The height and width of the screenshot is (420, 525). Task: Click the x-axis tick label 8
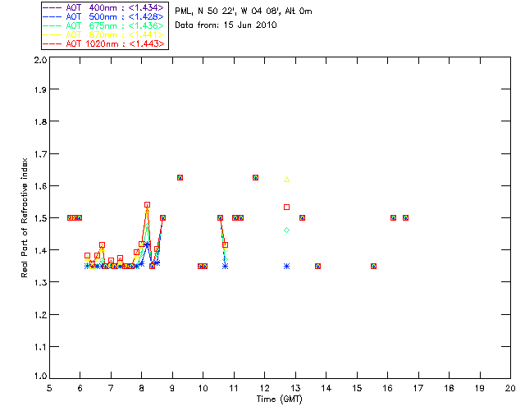pyautogui.click(x=142, y=388)
